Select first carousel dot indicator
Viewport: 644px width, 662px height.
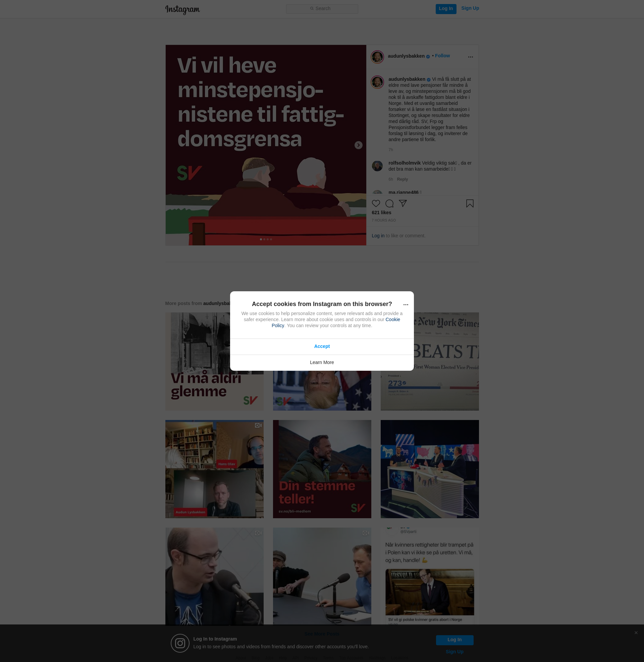click(261, 239)
